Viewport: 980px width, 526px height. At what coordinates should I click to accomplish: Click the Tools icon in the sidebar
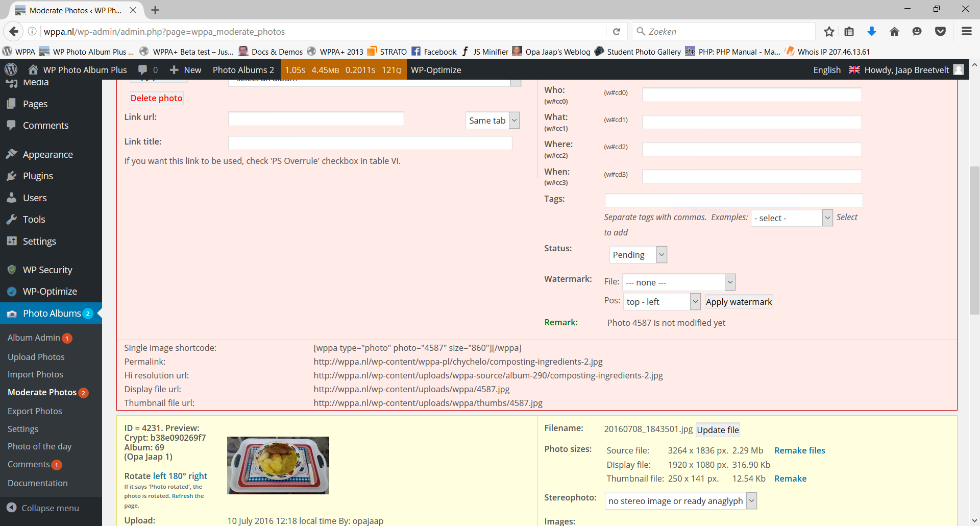tap(12, 219)
